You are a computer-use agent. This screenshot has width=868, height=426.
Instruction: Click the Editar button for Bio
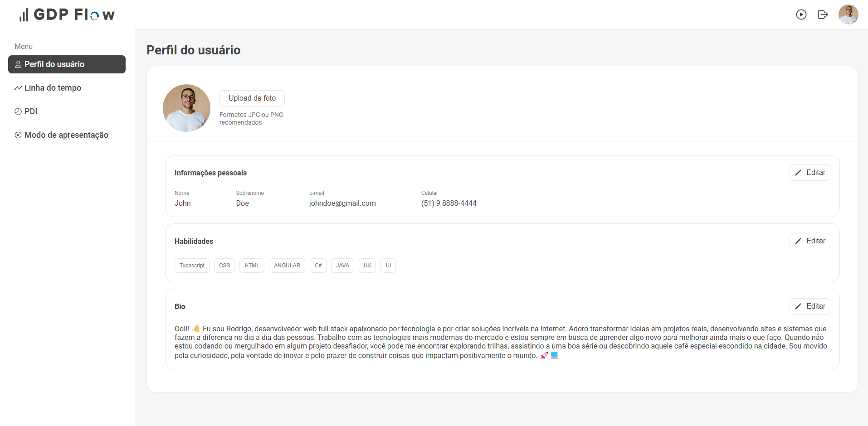pos(810,306)
